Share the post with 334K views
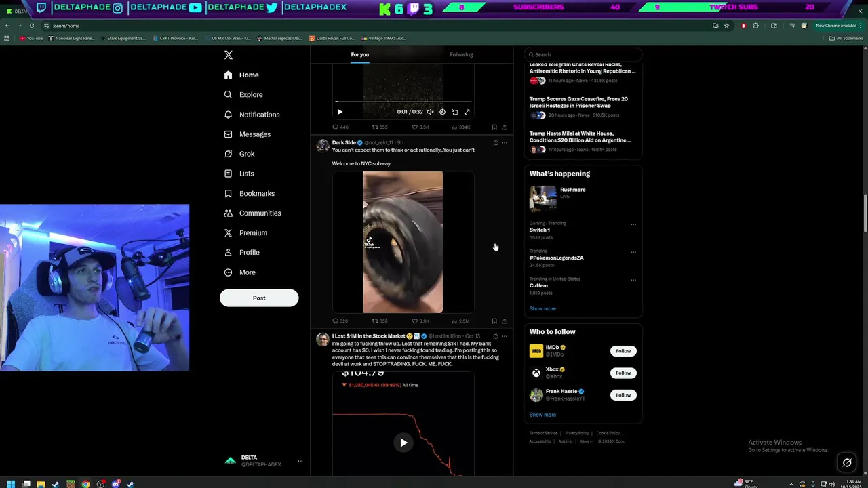The width and height of the screenshot is (868, 488). tap(504, 127)
